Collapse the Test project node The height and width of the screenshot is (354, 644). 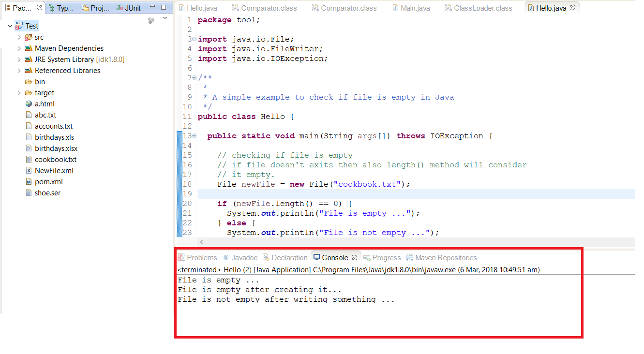coord(10,26)
